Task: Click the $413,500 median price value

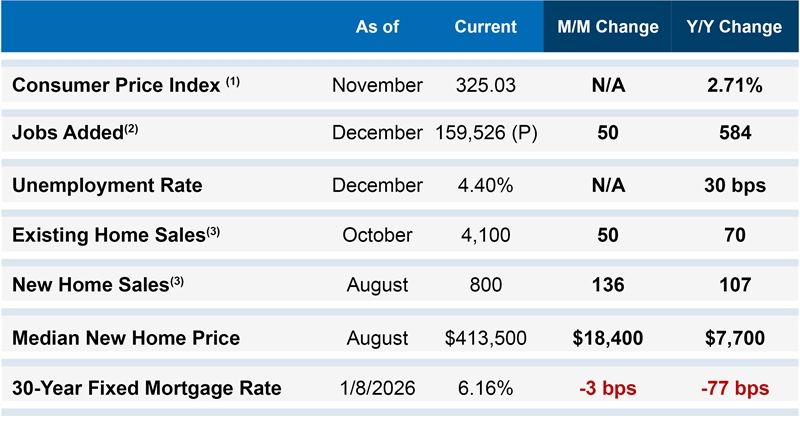Action: 485,338
